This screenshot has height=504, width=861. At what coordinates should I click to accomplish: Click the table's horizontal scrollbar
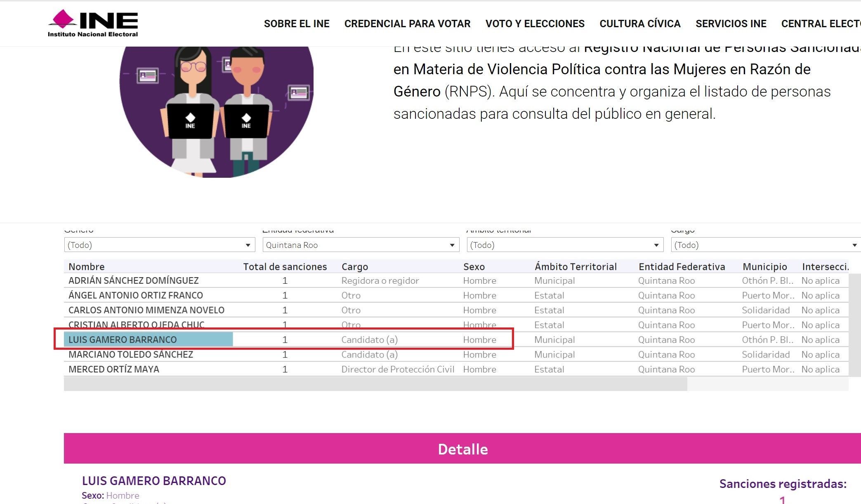[375, 384]
